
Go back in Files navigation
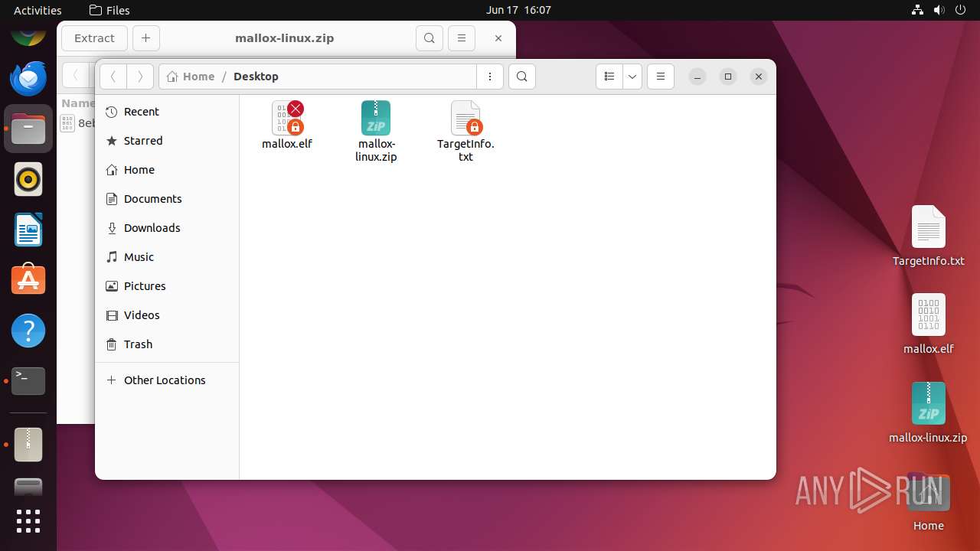click(x=113, y=77)
